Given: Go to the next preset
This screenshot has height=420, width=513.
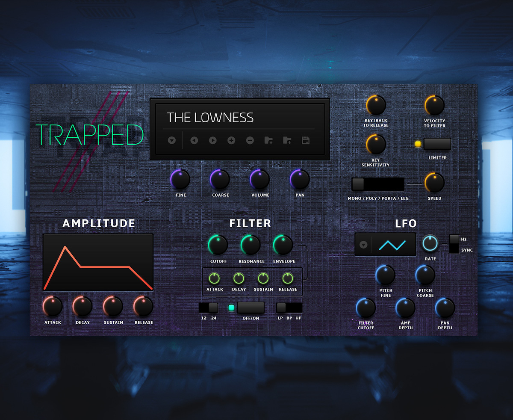Looking at the screenshot, I should (x=212, y=140).
